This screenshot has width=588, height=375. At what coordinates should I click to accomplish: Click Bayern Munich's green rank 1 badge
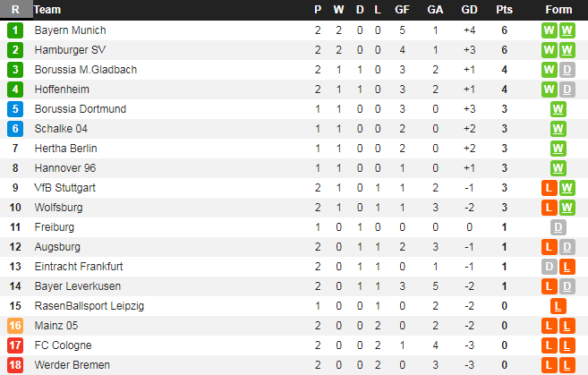[15, 30]
